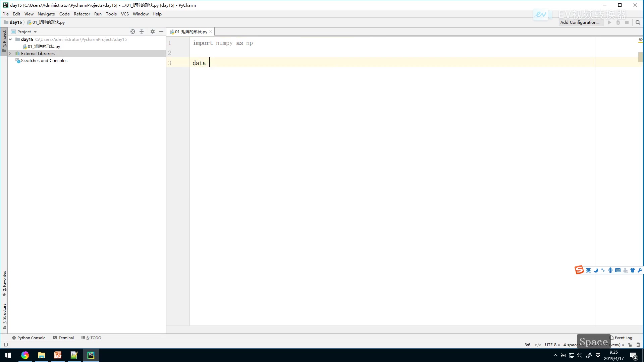Open Project panel gear settings
The width and height of the screenshot is (644, 362).
coord(153,32)
